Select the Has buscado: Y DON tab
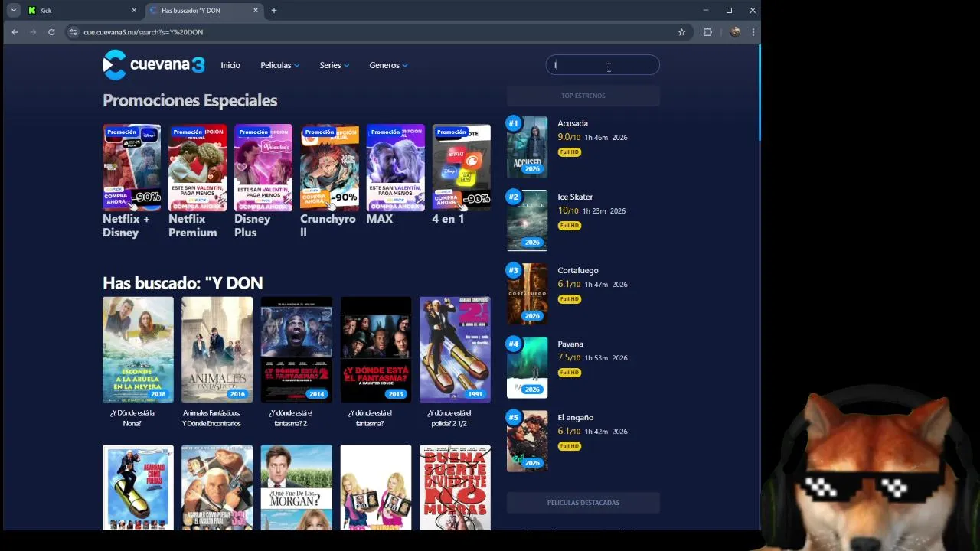The width and height of the screenshot is (980, 551). click(x=204, y=11)
